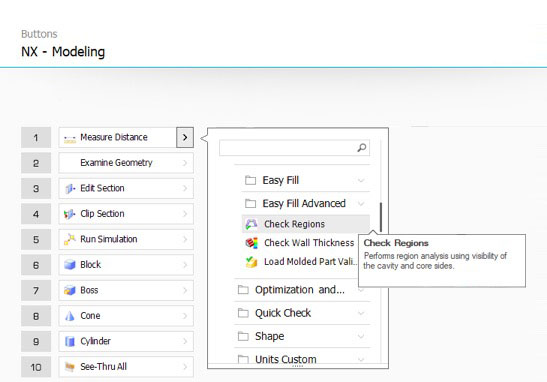The height and width of the screenshot is (382, 547).
Task: Expand the Easy Fill folder chevron
Action: tap(361, 180)
